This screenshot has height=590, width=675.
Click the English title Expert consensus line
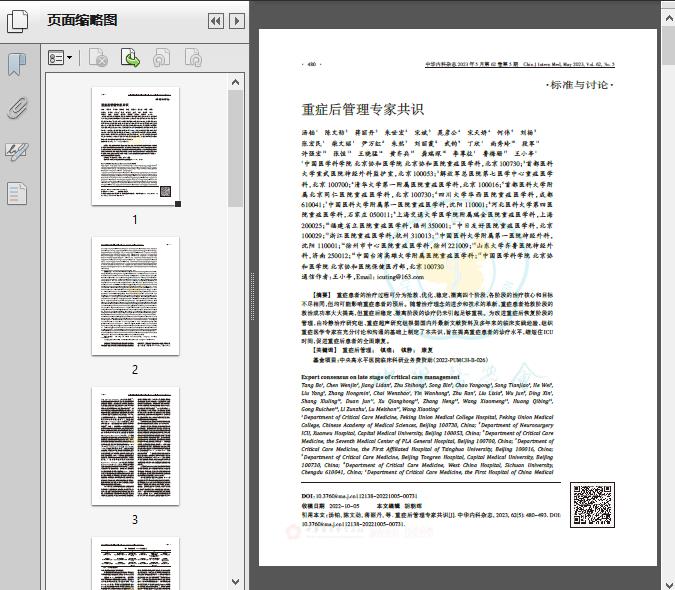[380, 377]
